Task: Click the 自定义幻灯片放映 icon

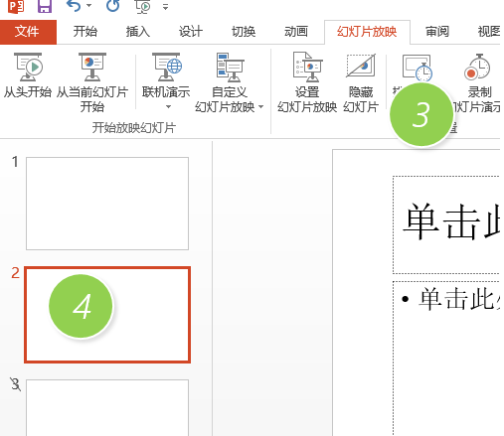Action: [230, 68]
